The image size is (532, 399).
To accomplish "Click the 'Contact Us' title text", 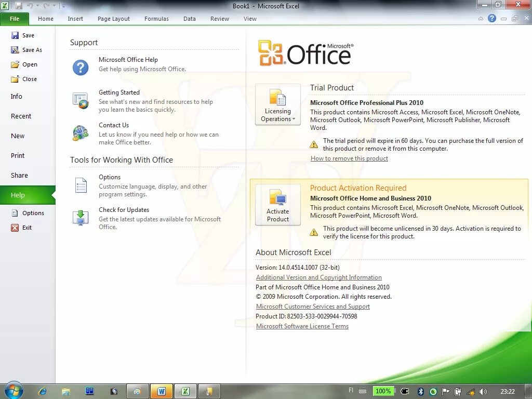I will 114,125.
